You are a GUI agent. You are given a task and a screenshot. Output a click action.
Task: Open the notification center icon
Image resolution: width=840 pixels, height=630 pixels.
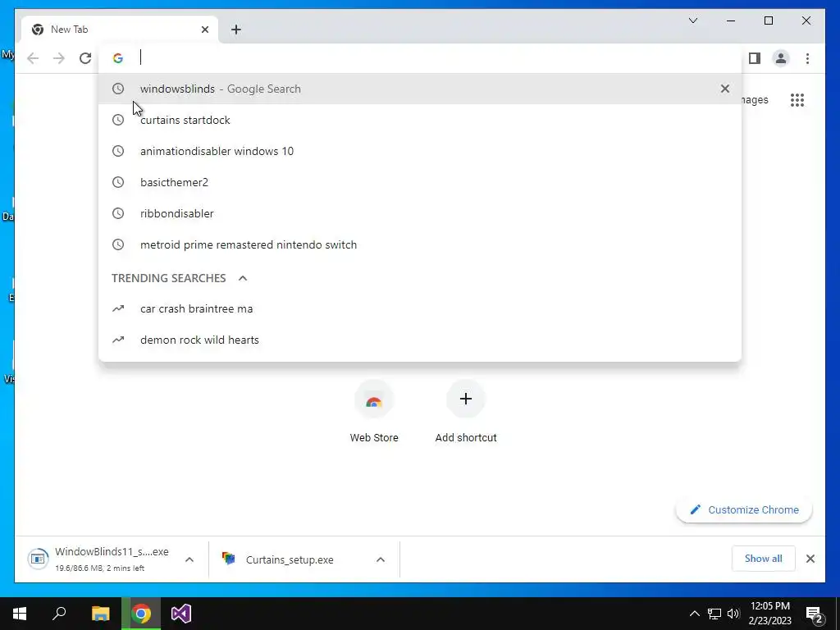point(814,614)
